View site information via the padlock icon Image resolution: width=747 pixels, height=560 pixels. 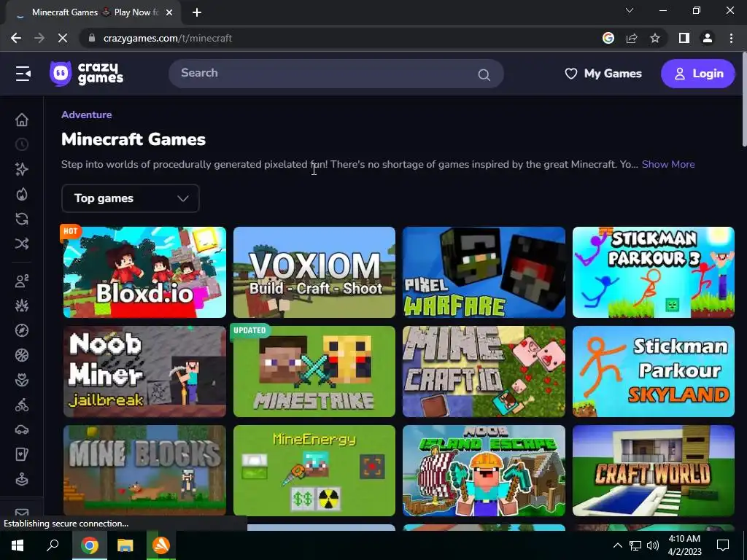(x=92, y=38)
